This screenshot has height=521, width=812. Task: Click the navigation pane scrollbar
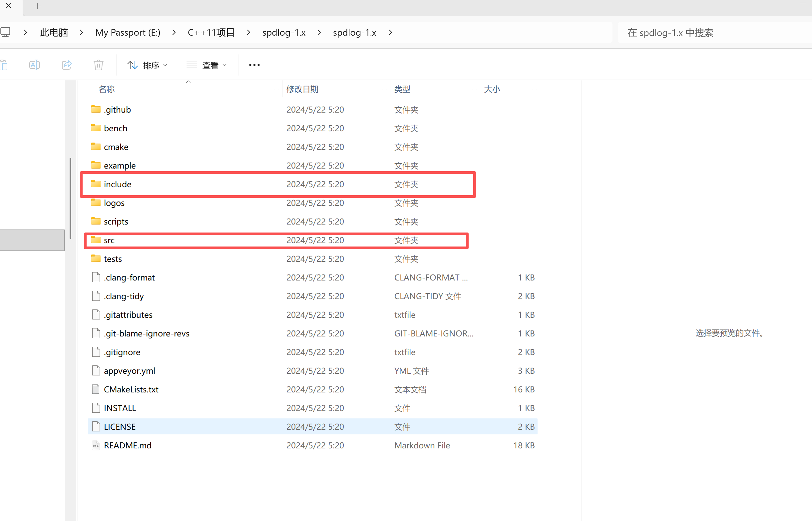pyautogui.click(x=70, y=198)
